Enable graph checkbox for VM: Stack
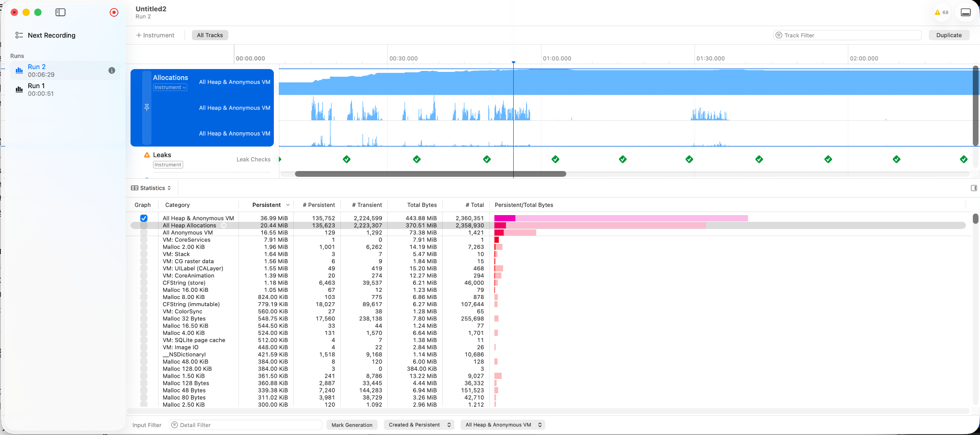 point(144,254)
